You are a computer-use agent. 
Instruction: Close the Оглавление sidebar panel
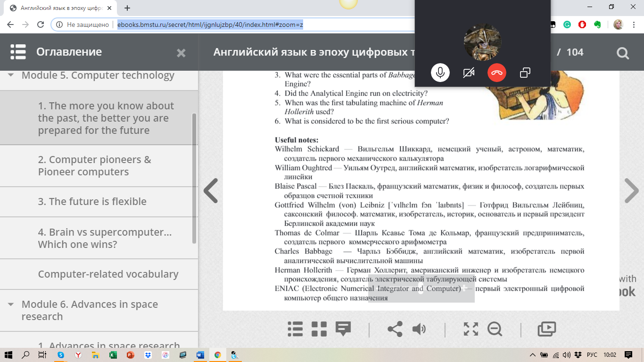[x=181, y=53]
